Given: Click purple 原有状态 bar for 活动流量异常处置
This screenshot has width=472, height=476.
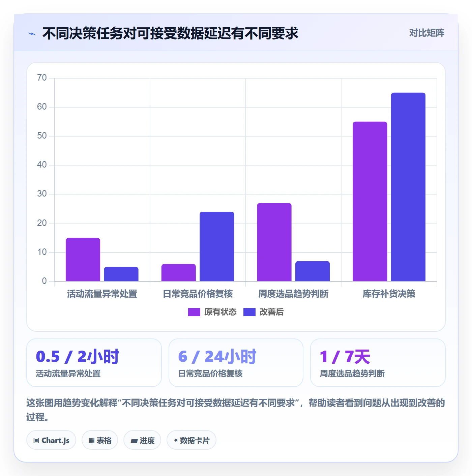Looking at the screenshot, I should [x=83, y=260].
